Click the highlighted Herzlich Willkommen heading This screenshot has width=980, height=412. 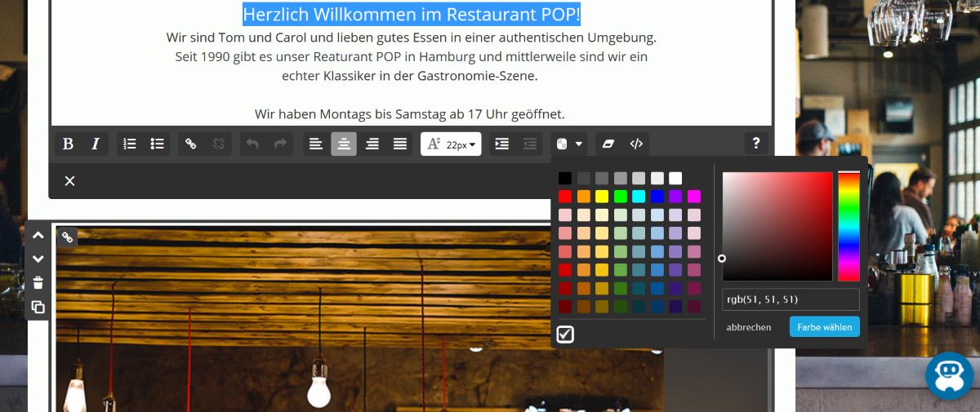412,14
